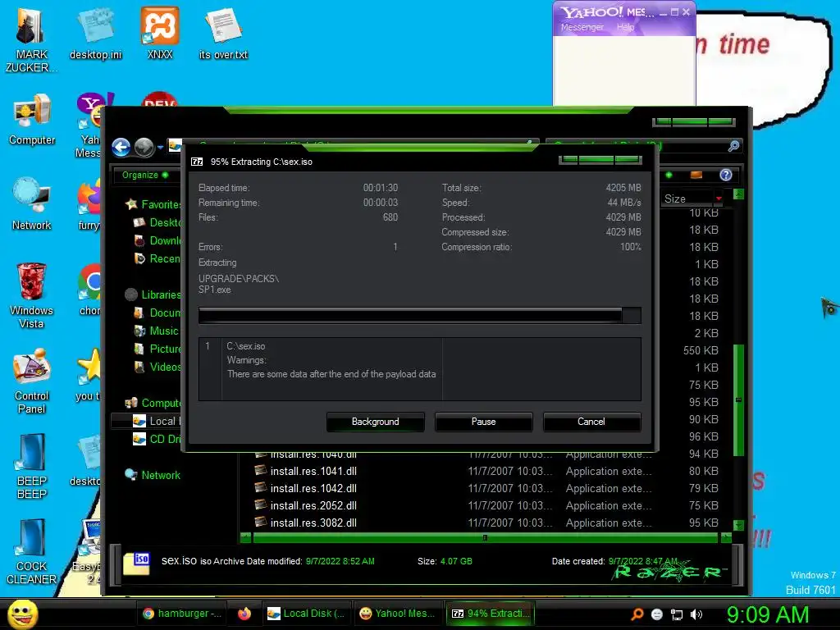Open Explorer help question mark icon
The height and width of the screenshot is (630, 840).
725,175
